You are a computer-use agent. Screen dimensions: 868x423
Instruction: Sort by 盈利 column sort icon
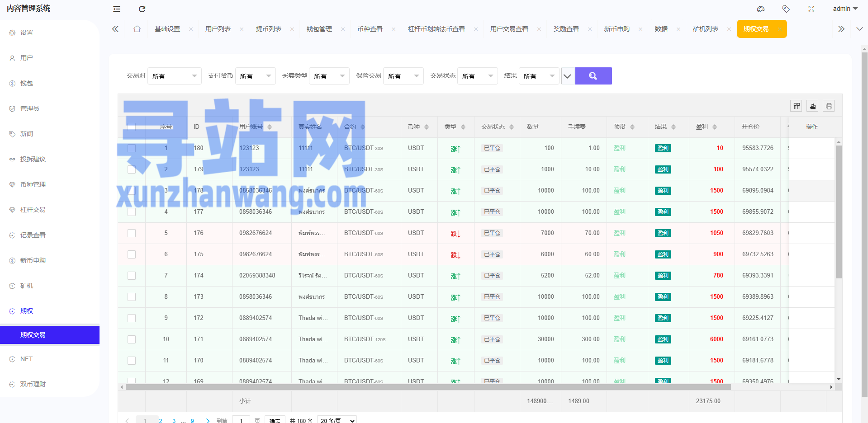click(x=715, y=127)
